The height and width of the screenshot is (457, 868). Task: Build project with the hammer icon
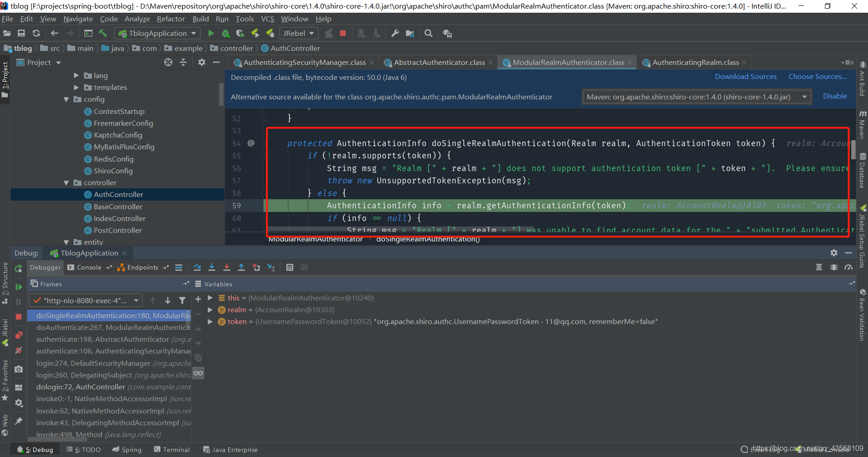point(103,33)
